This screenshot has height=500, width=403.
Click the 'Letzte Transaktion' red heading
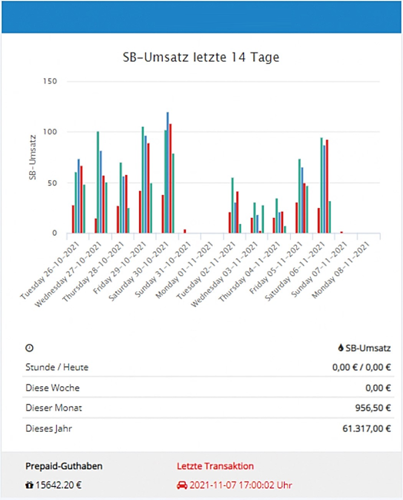[x=215, y=466]
